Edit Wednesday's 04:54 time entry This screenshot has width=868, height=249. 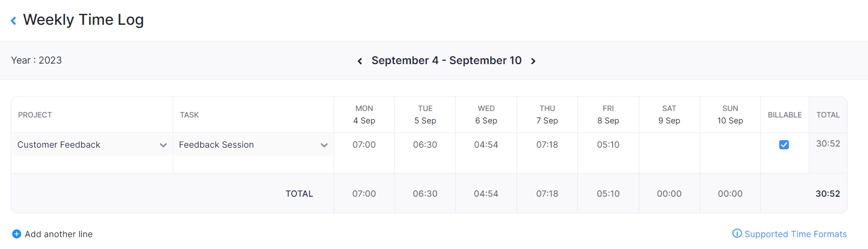[x=486, y=145]
